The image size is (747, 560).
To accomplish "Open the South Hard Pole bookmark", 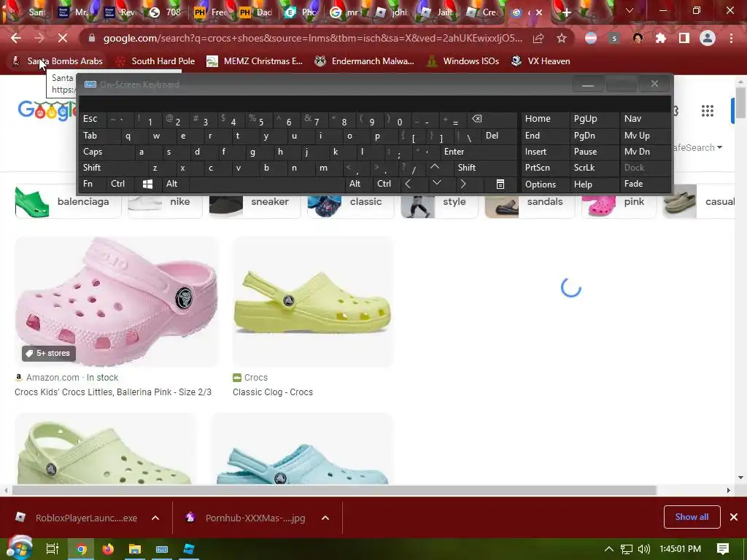I will point(156,61).
